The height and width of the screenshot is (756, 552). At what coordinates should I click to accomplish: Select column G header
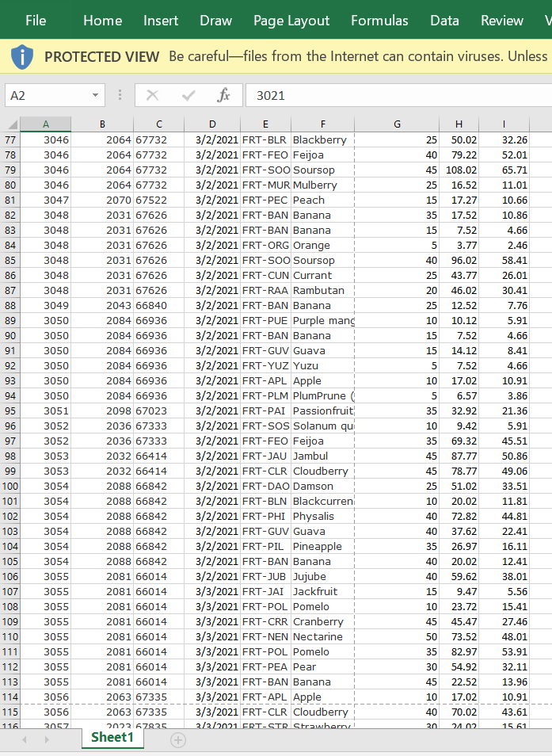(x=397, y=124)
